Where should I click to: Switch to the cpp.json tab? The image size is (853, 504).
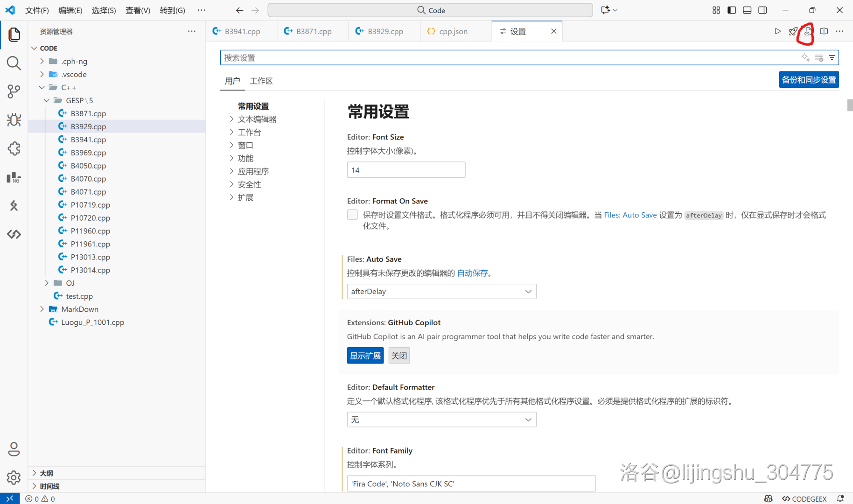point(455,31)
